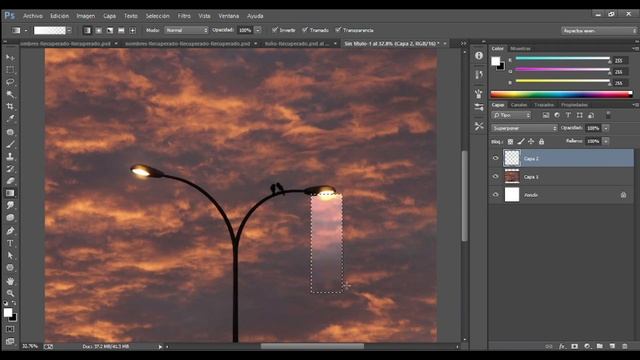This screenshot has height=360, width=640.
Task: Select the Rectangular Marquee tool
Action: click(10, 70)
